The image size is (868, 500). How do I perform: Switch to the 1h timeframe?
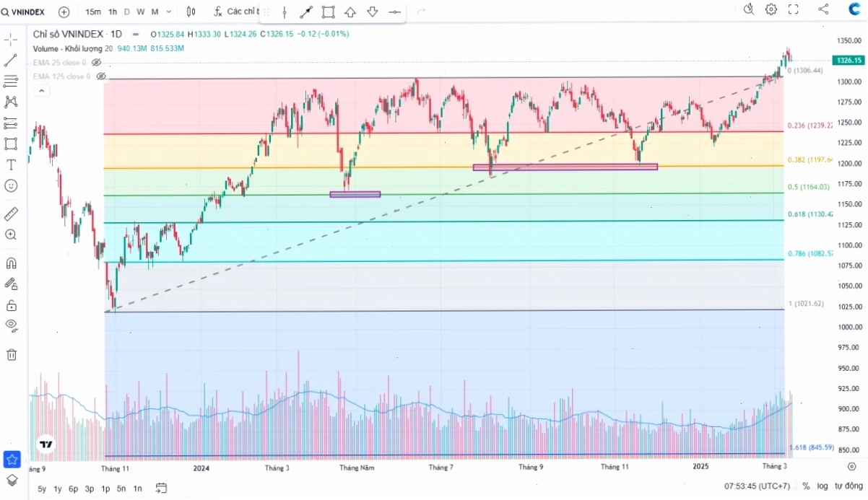113,12
